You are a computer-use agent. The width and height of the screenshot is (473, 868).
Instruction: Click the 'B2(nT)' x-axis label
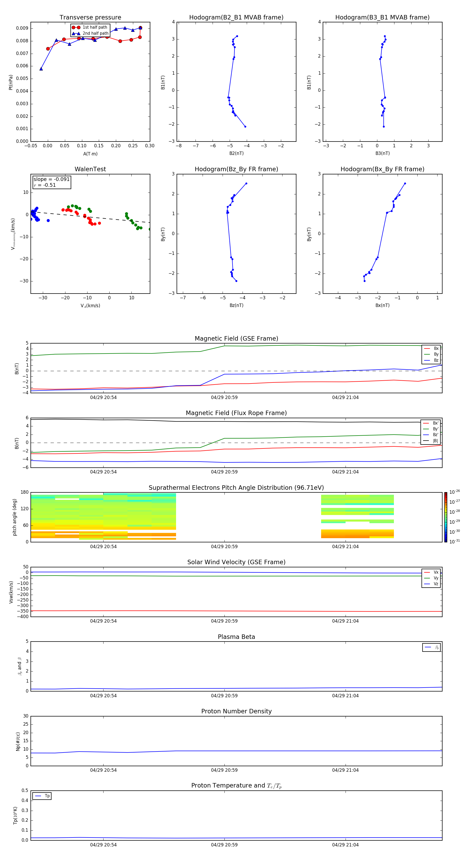coord(236,153)
